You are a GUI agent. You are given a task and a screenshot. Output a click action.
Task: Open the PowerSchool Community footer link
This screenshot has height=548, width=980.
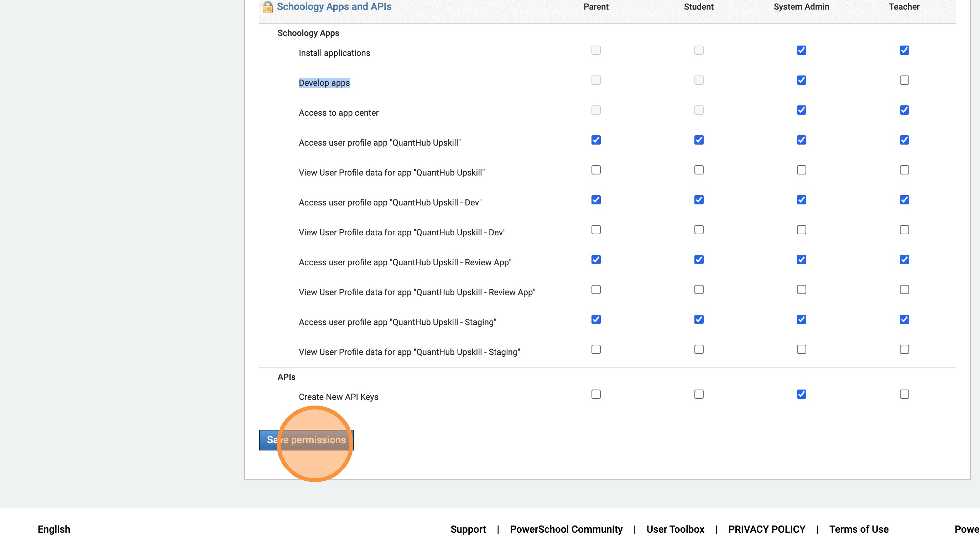tap(566, 529)
